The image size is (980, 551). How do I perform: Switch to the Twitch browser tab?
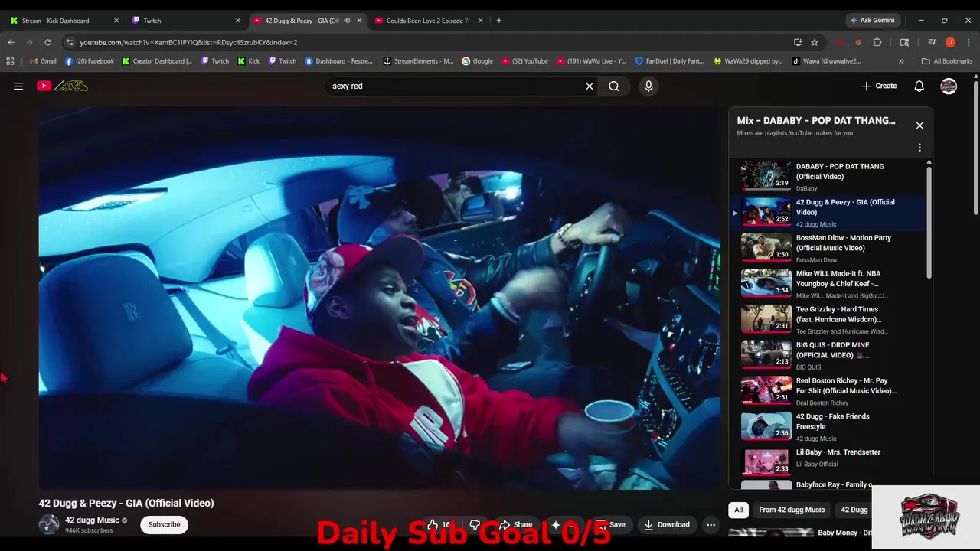[x=186, y=21]
